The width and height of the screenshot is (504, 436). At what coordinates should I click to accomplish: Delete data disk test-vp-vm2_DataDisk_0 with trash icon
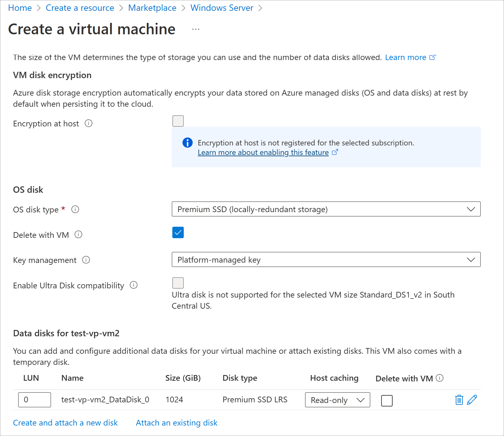(x=459, y=400)
